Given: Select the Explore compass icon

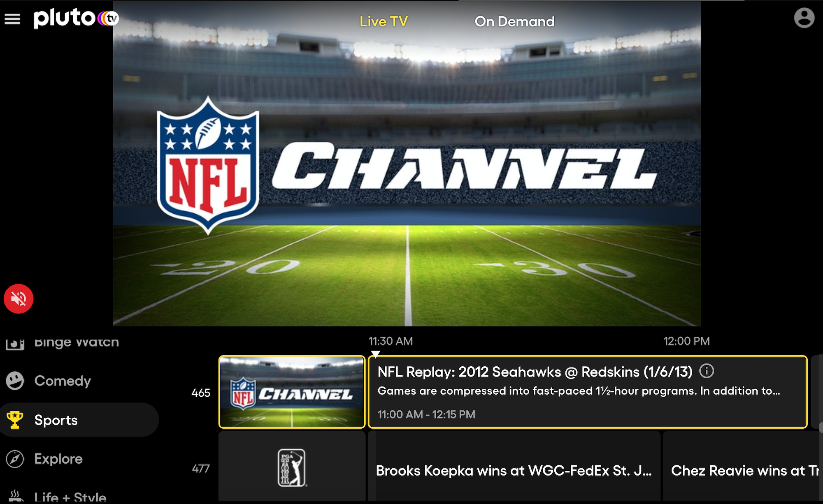Looking at the screenshot, I should 16,458.
